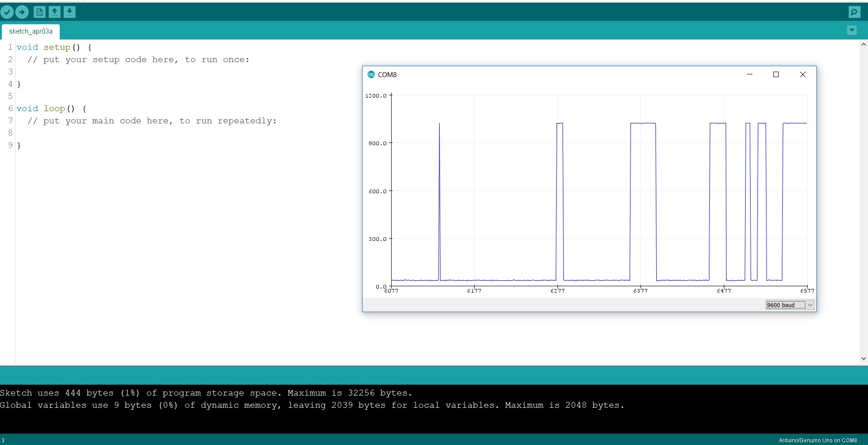Click line number 5 in the editor gutter
The height and width of the screenshot is (445, 868).
click(10, 96)
